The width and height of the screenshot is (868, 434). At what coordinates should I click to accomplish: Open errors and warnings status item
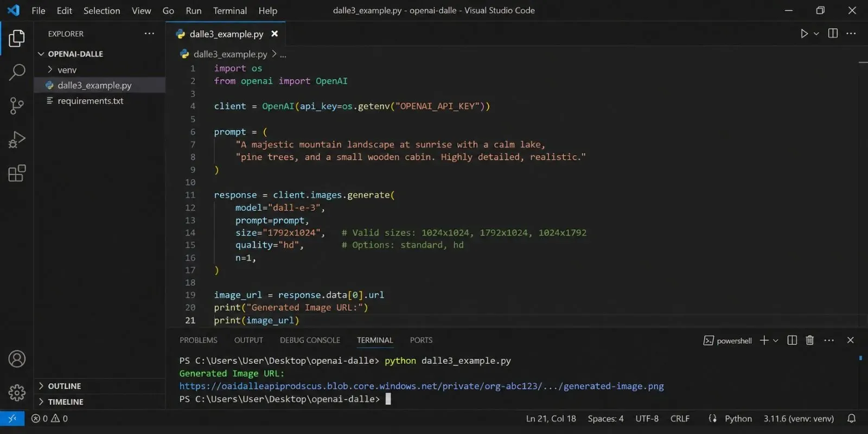[x=49, y=418]
